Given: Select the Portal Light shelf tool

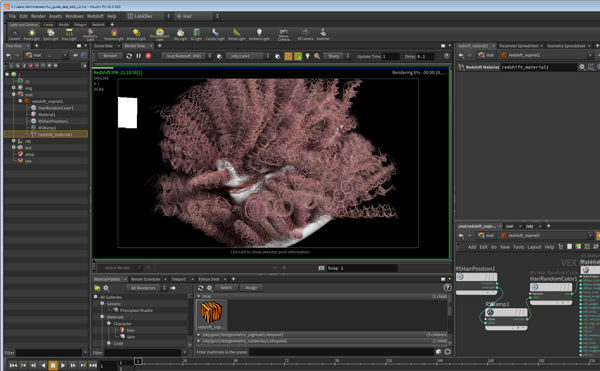Looking at the screenshot, I should point(237,34).
